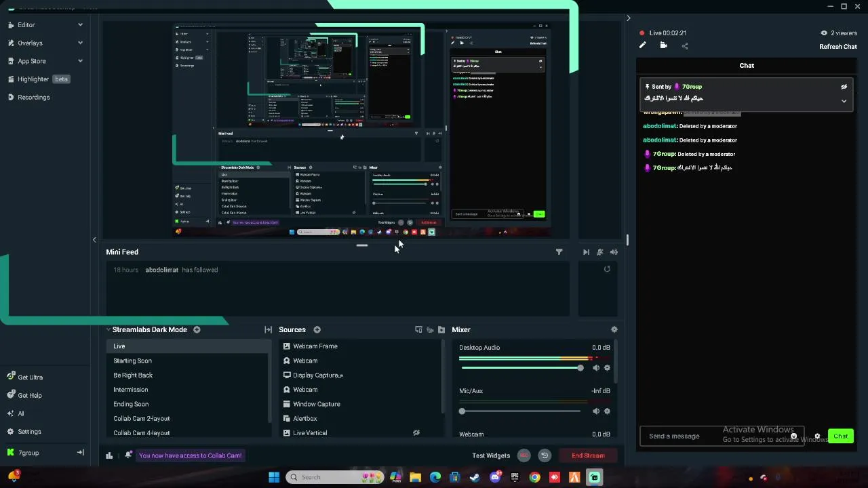Open the Overlays sidebar section
This screenshot has width=868, height=488.
coord(30,43)
